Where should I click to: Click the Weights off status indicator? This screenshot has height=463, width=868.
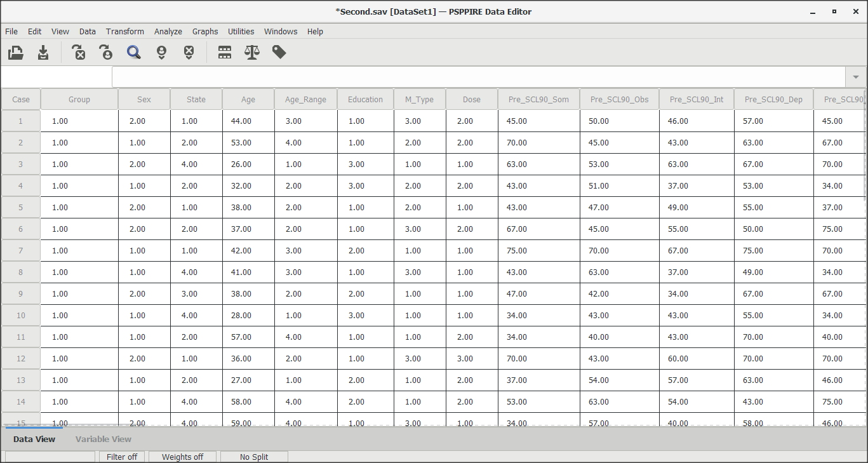(x=182, y=457)
